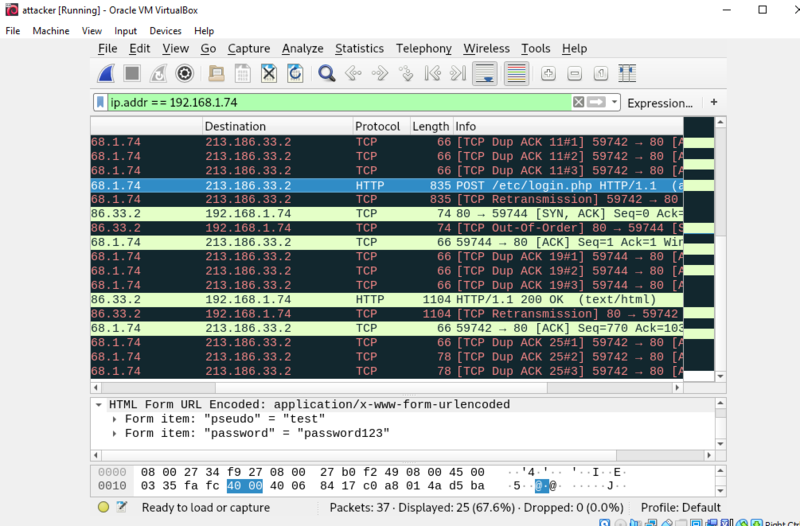The image size is (800, 526).
Task: Open capture options gear icon
Action: tap(184, 73)
